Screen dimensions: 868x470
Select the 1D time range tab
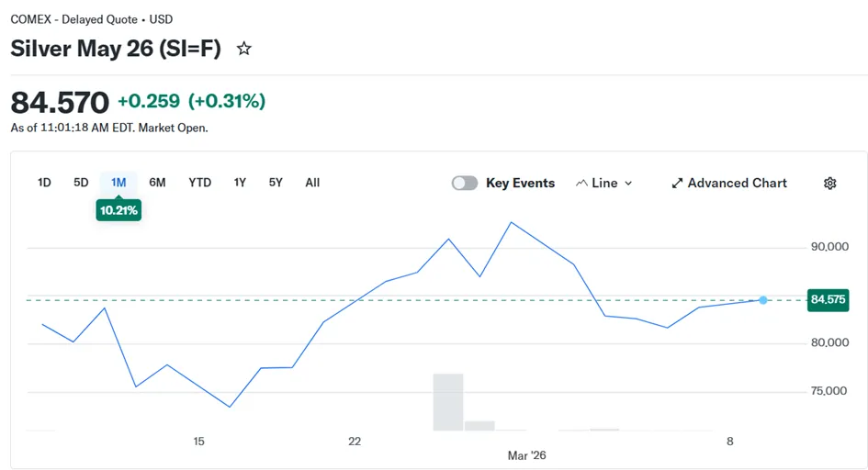(44, 183)
